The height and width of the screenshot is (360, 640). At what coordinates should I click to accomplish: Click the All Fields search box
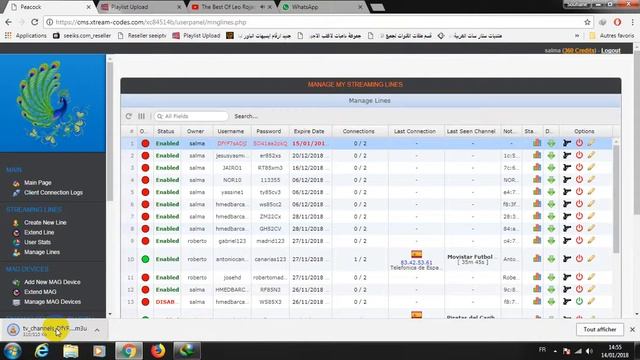[x=191, y=116]
